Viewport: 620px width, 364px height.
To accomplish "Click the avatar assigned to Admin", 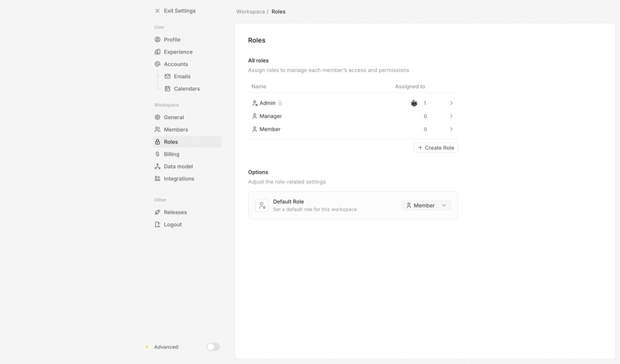I will [x=414, y=103].
